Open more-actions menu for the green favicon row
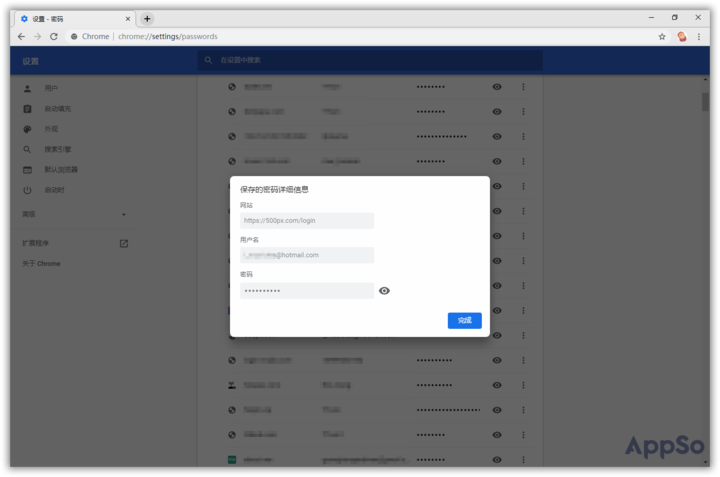 click(x=523, y=460)
